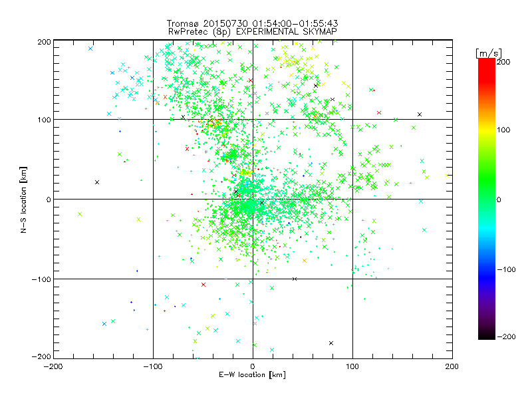The height and width of the screenshot is (399, 532).
Task: Click the yellow band of the colorbar
Action: pyautogui.click(x=487, y=130)
